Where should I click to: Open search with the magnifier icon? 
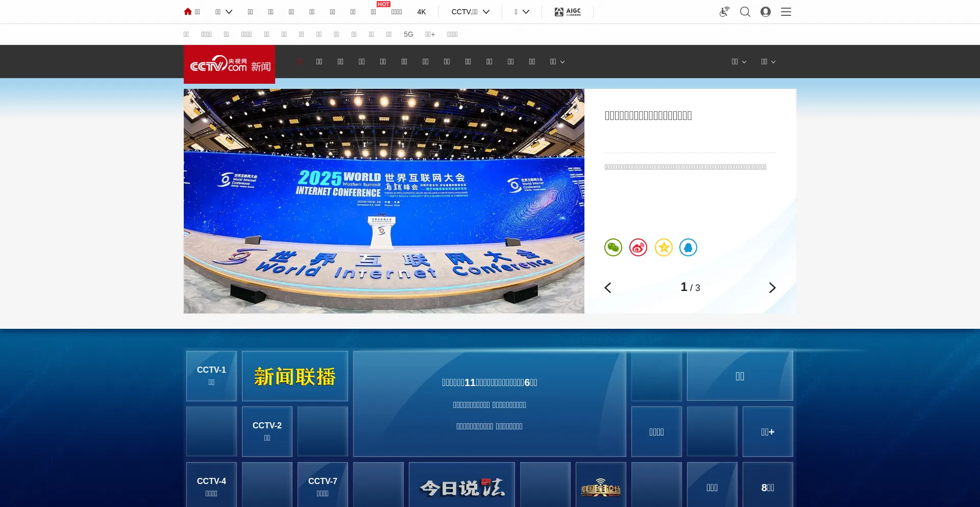click(745, 12)
